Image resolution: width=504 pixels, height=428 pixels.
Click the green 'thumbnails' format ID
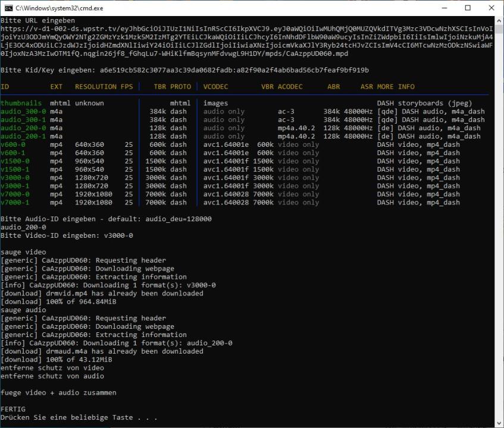[21, 103]
